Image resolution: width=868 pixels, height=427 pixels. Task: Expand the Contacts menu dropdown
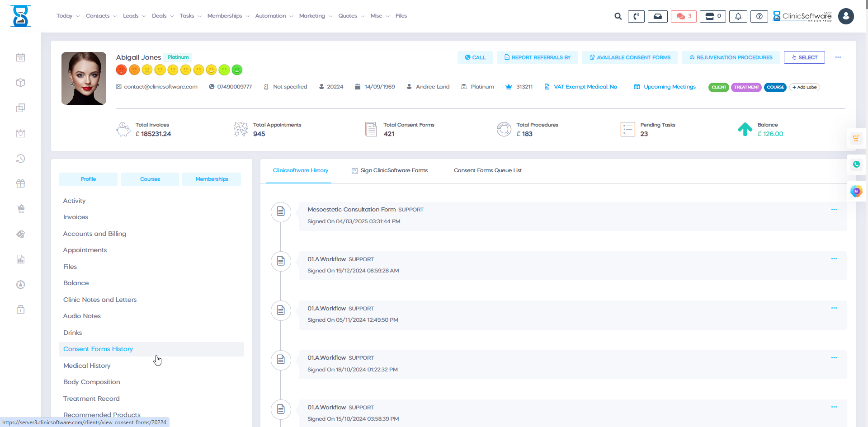pos(101,16)
